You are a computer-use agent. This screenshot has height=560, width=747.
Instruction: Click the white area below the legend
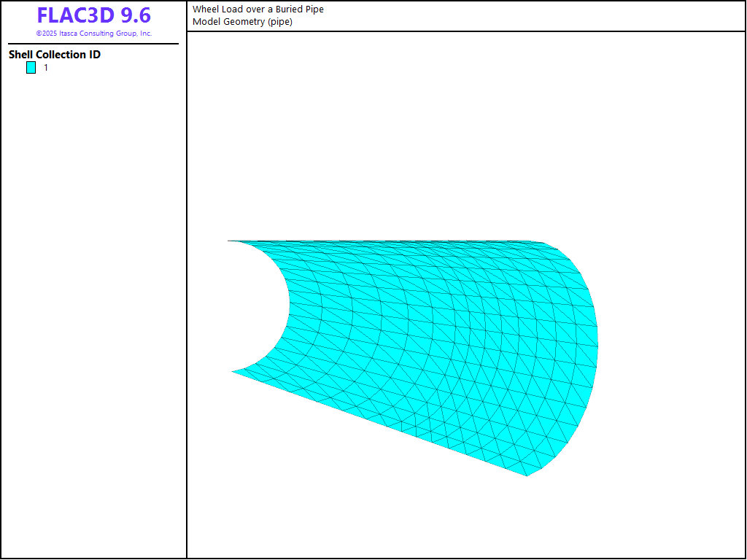point(93,219)
